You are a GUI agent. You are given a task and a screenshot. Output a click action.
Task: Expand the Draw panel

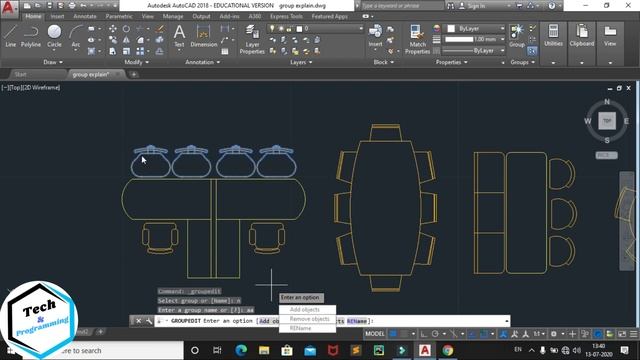point(53,62)
